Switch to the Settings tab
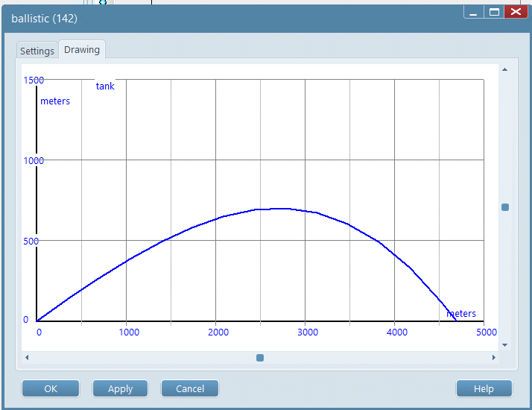The width and height of the screenshot is (532, 410). (x=37, y=51)
